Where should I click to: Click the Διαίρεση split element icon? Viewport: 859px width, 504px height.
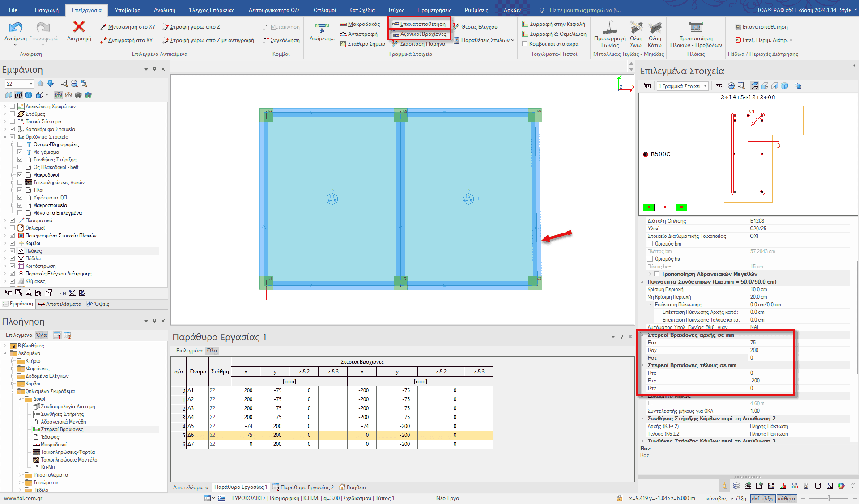point(322,28)
